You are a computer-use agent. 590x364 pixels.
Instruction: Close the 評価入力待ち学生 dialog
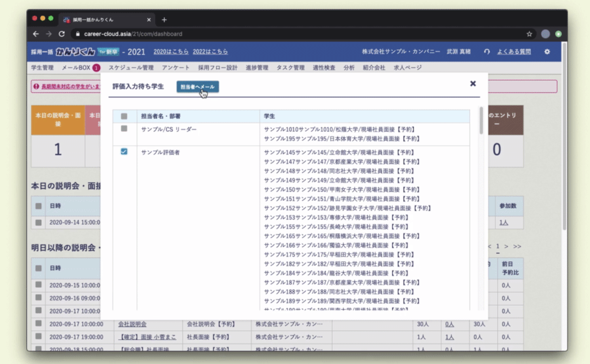pyautogui.click(x=473, y=84)
